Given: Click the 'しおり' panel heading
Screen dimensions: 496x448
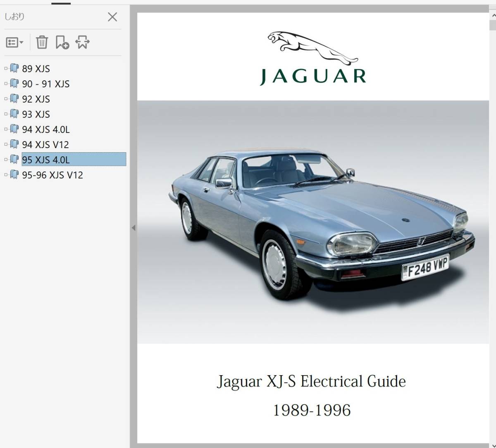Looking at the screenshot, I should pos(14,17).
